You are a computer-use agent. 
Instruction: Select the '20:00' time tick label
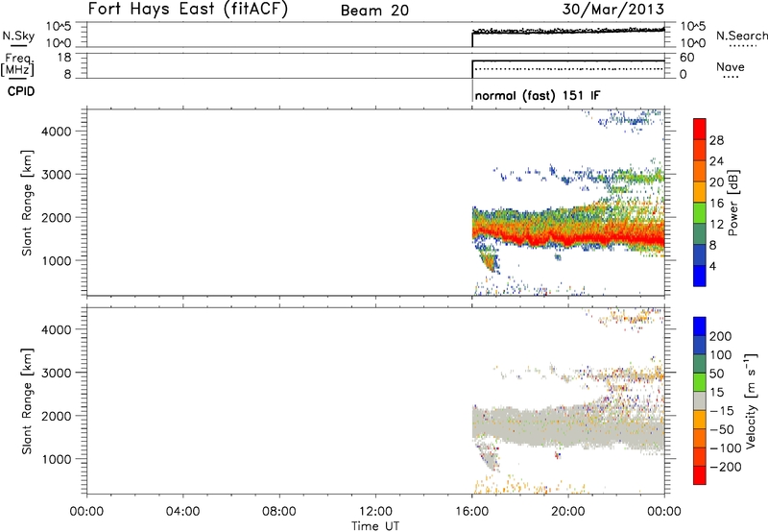click(567, 512)
